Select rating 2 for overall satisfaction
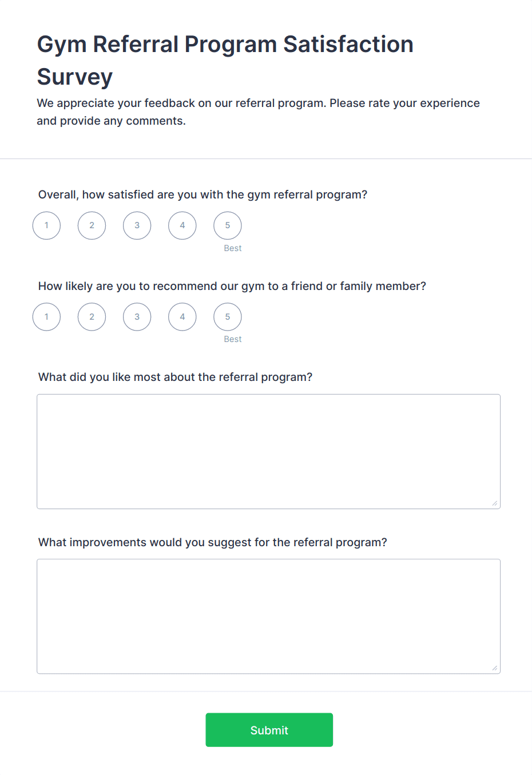The image size is (532, 775). pos(92,225)
